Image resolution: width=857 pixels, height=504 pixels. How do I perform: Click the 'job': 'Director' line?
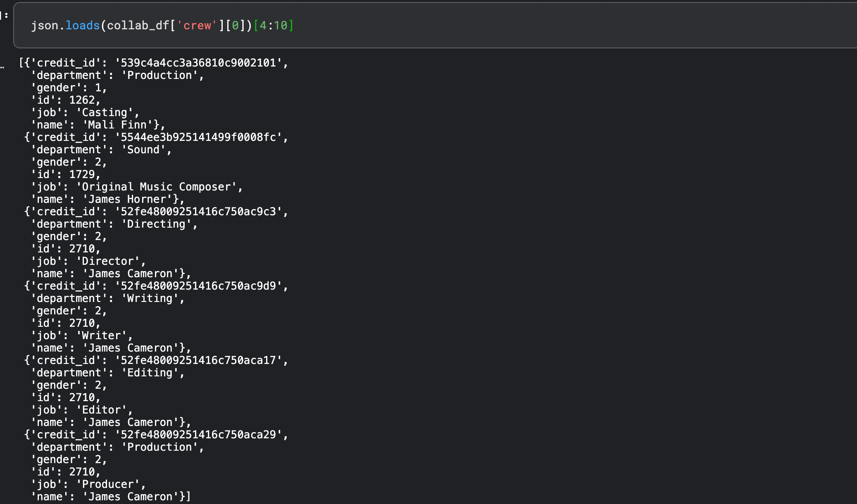(x=88, y=261)
